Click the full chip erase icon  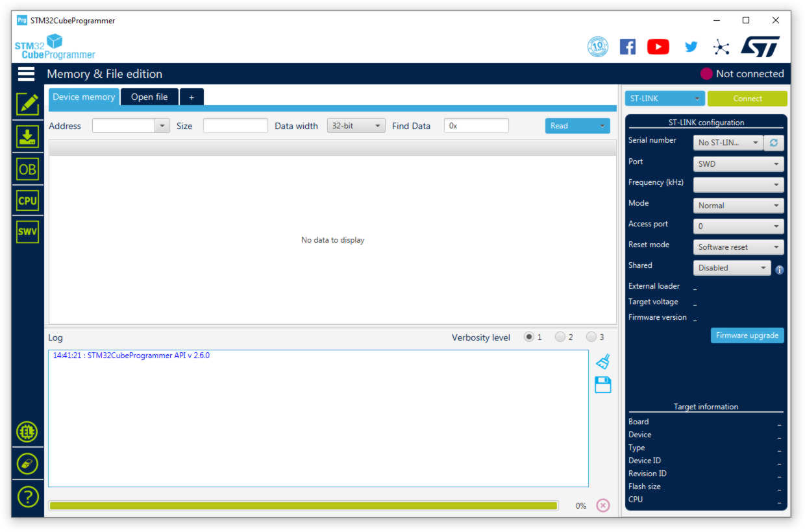click(x=27, y=464)
